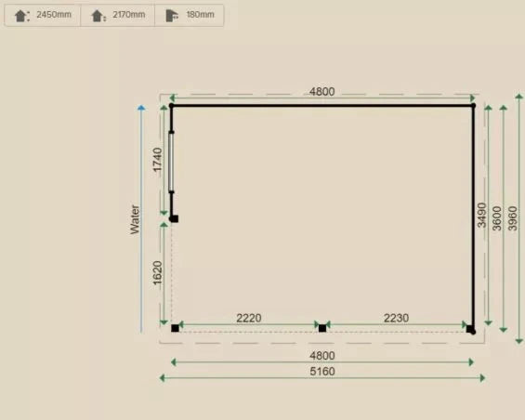The height and width of the screenshot is (420, 525).
Task: Click the 3600 depth dimension label
Action: point(497,218)
